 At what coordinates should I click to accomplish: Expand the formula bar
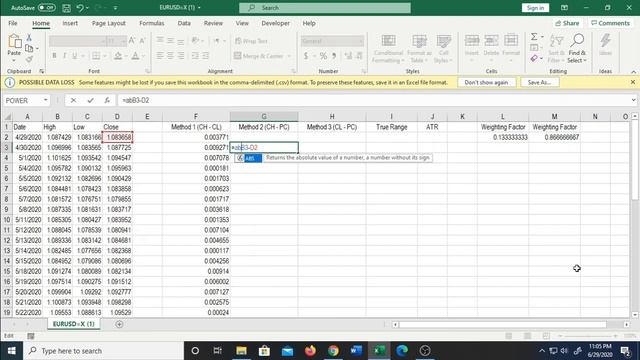coord(633,100)
